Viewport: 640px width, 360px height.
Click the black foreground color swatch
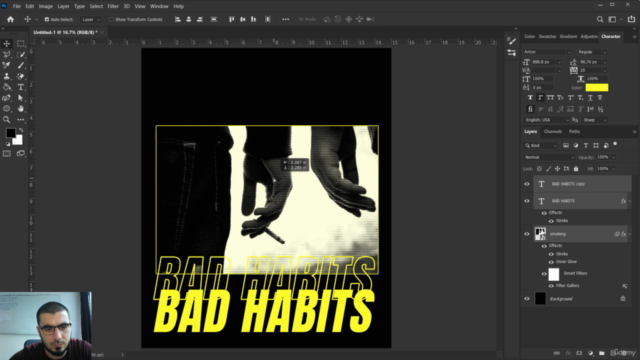11,133
